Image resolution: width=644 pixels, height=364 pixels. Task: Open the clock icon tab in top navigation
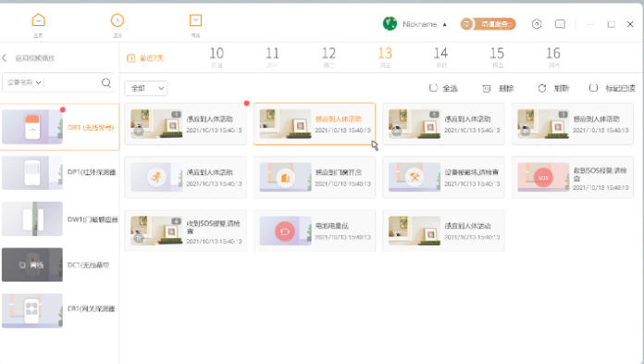[118, 25]
